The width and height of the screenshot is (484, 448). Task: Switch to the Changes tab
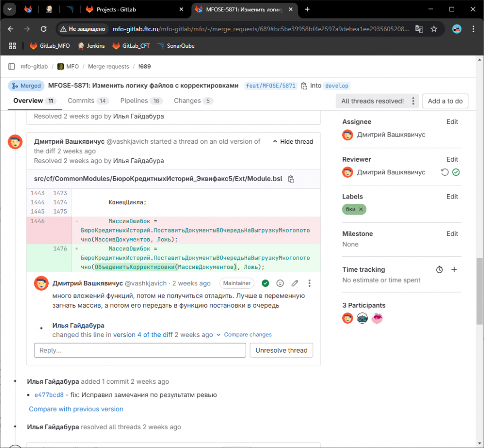[x=193, y=101]
